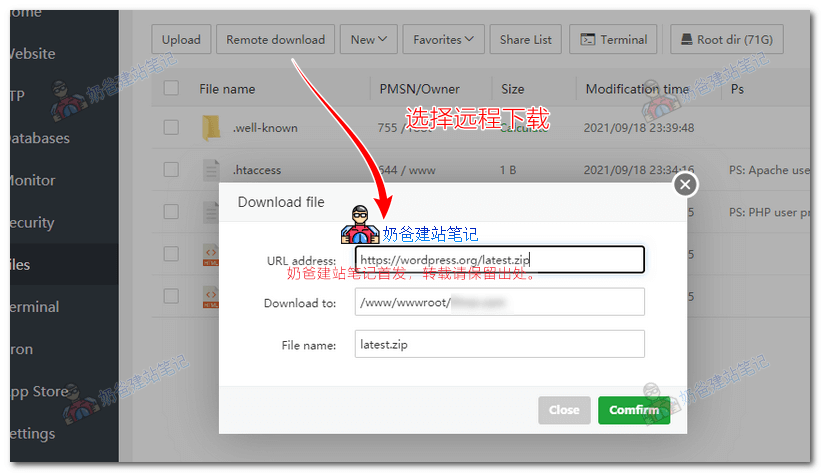
Task: Click the File name input field
Action: 499,344
